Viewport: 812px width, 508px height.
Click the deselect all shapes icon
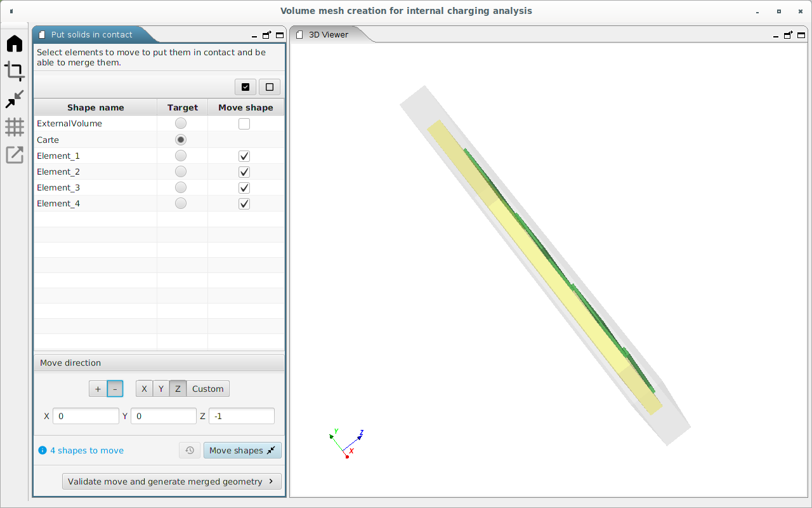coord(270,87)
